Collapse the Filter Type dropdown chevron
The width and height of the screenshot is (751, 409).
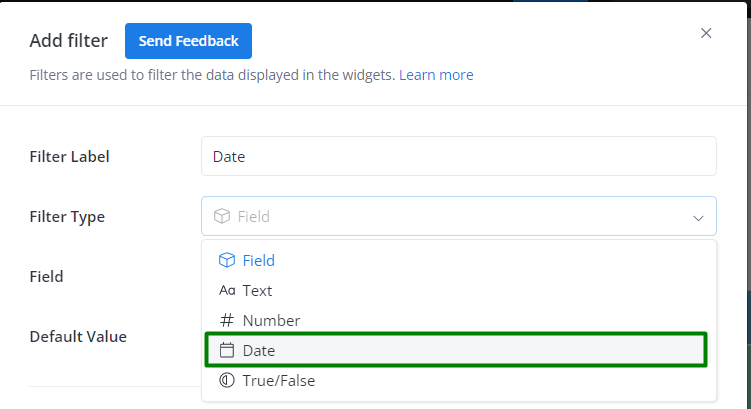coord(698,218)
